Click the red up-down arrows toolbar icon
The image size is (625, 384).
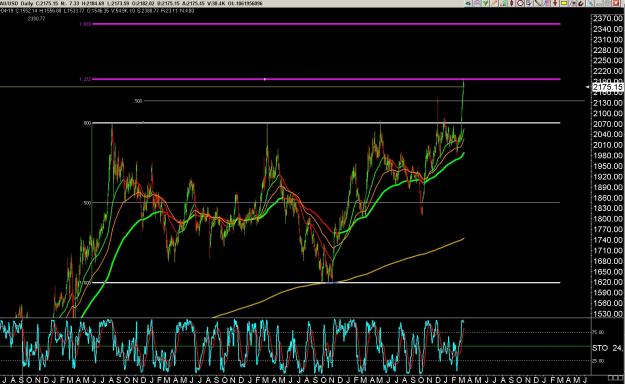[554, 3]
